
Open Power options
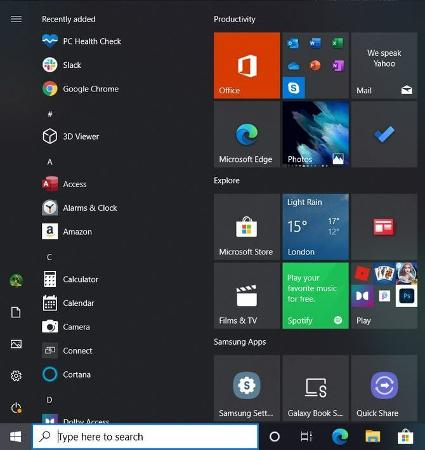click(16, 408)
